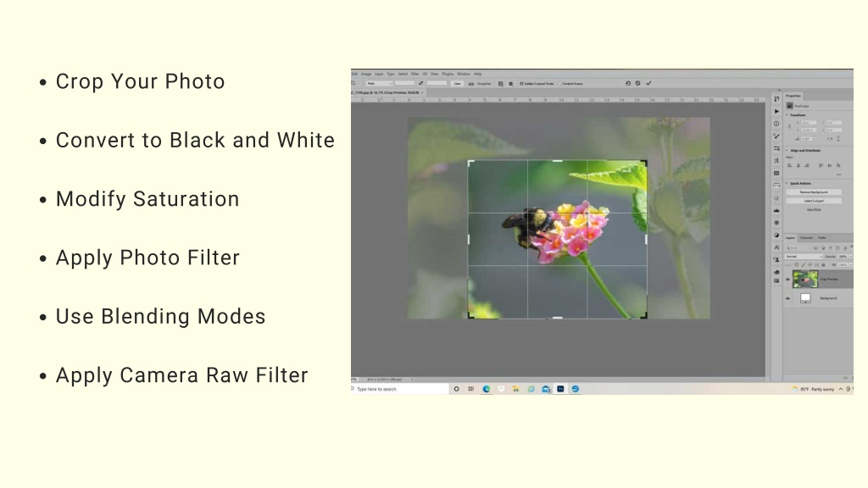
Task: Swap width and height arrows icon
Action: (420, 84)
